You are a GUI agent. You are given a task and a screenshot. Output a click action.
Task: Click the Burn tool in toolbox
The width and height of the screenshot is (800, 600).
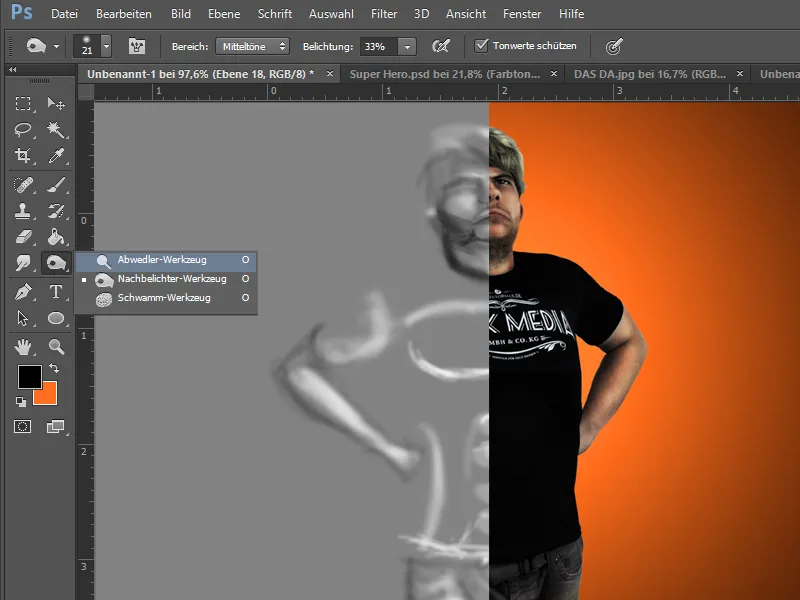click(x=56, y=263)
